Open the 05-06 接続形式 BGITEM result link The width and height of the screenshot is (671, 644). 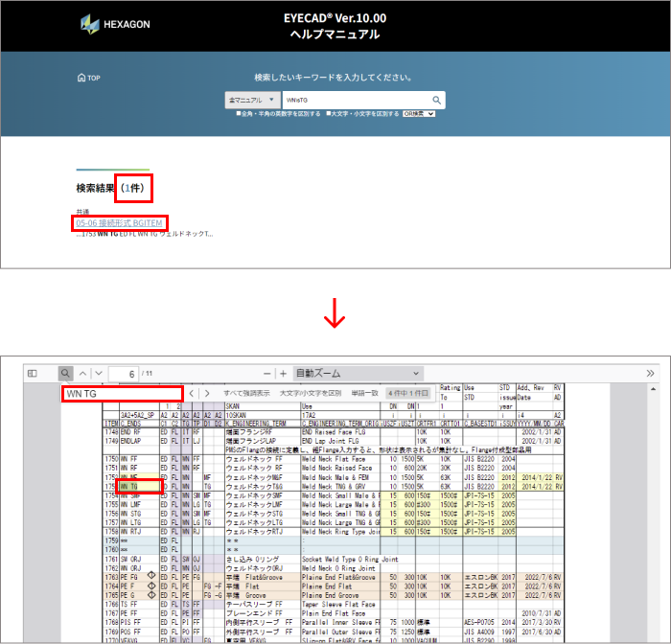tap(119, 223)
